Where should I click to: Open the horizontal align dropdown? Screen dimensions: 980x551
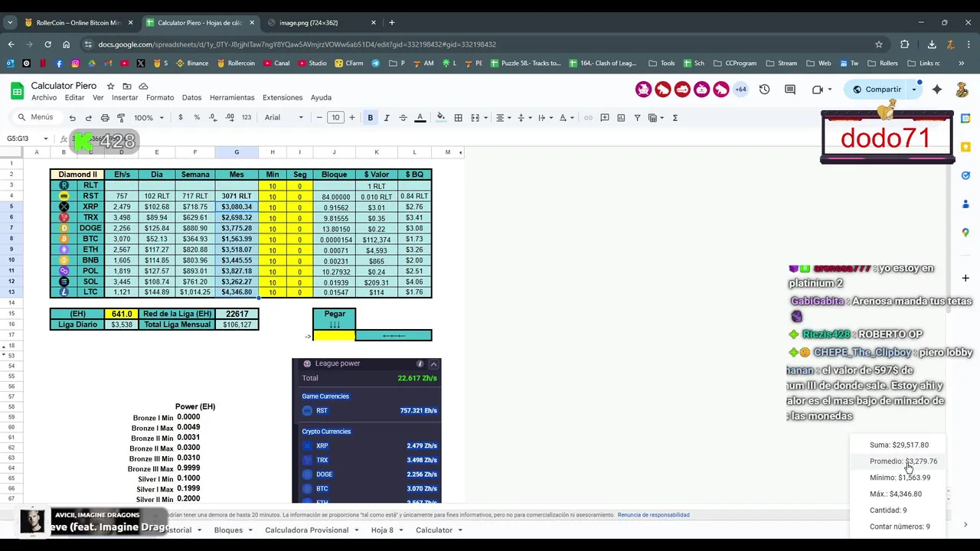(x=502, y=118)
